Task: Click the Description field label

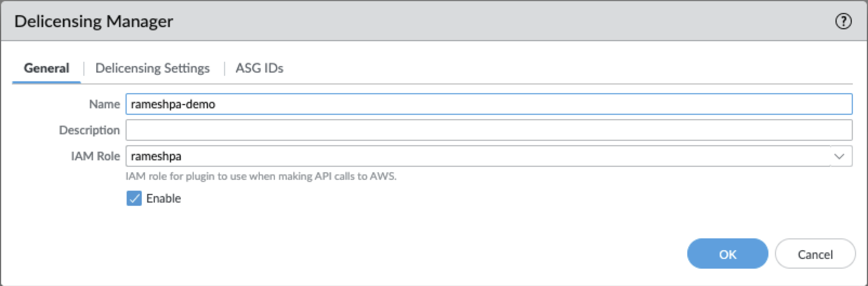Action: pos(89,130)
